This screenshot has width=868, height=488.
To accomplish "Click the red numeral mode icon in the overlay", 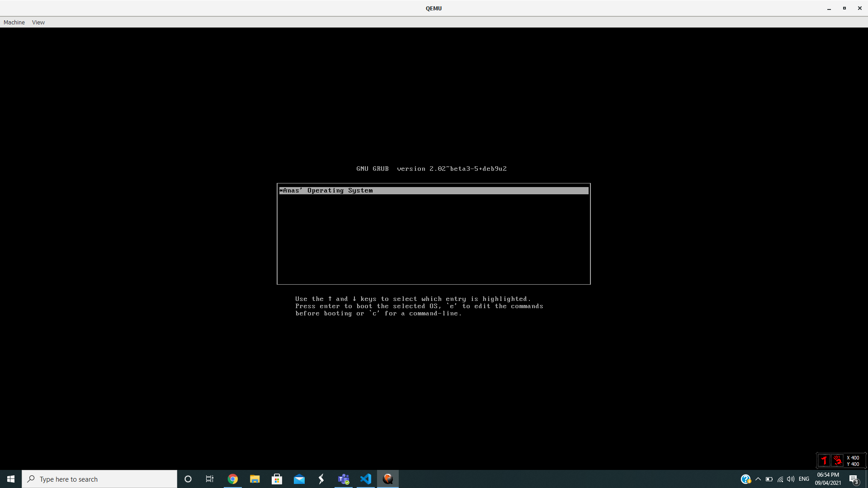I will point(824,460).
